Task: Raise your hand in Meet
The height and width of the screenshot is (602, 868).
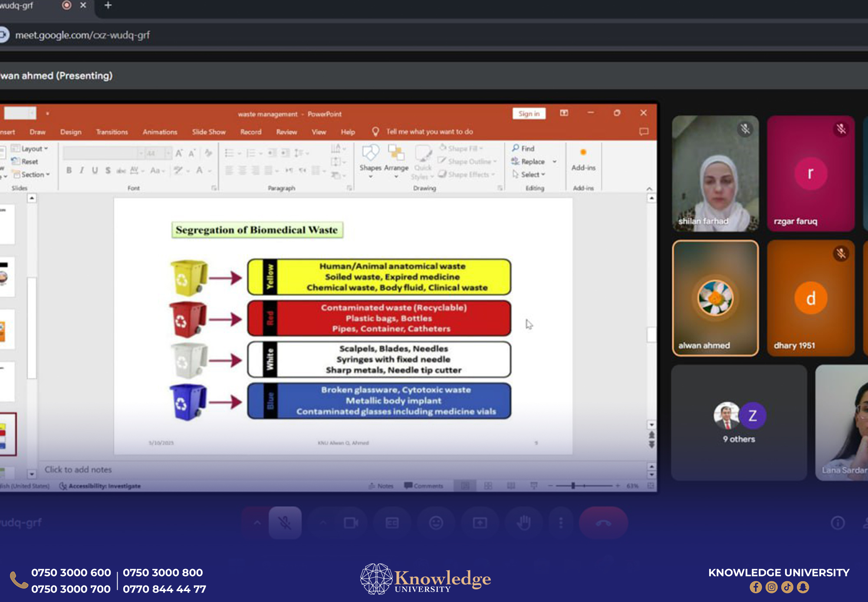Action: (x=523, y=523)
